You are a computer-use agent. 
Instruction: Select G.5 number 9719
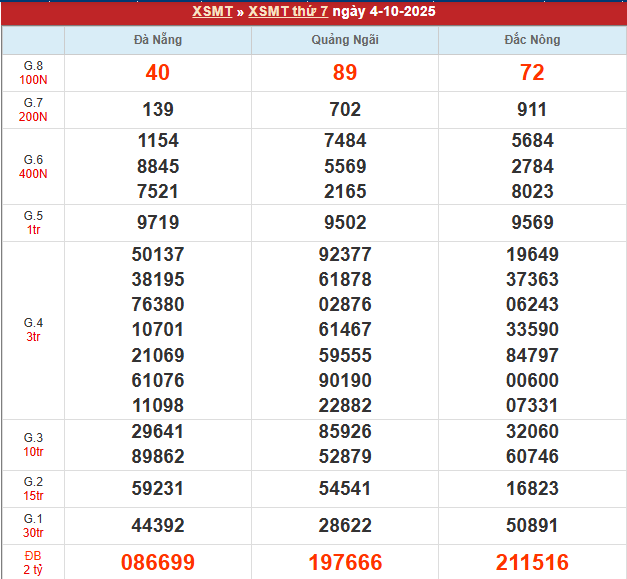pyautogui.click(x=158, y=223)
